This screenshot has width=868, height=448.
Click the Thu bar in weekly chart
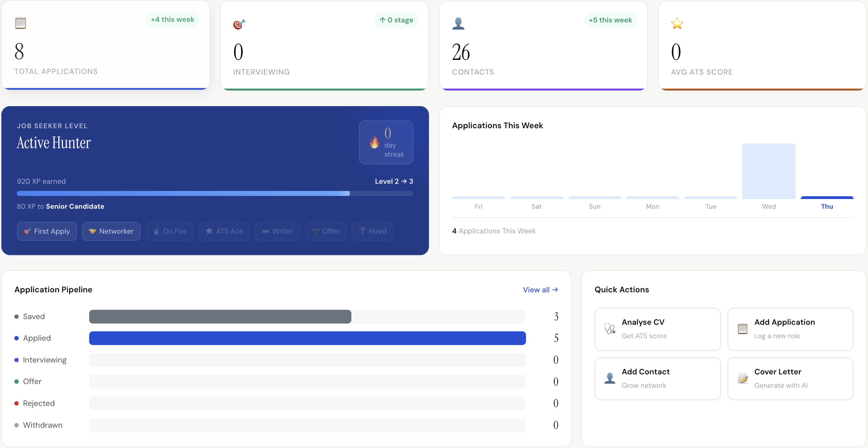click(827, 197)
